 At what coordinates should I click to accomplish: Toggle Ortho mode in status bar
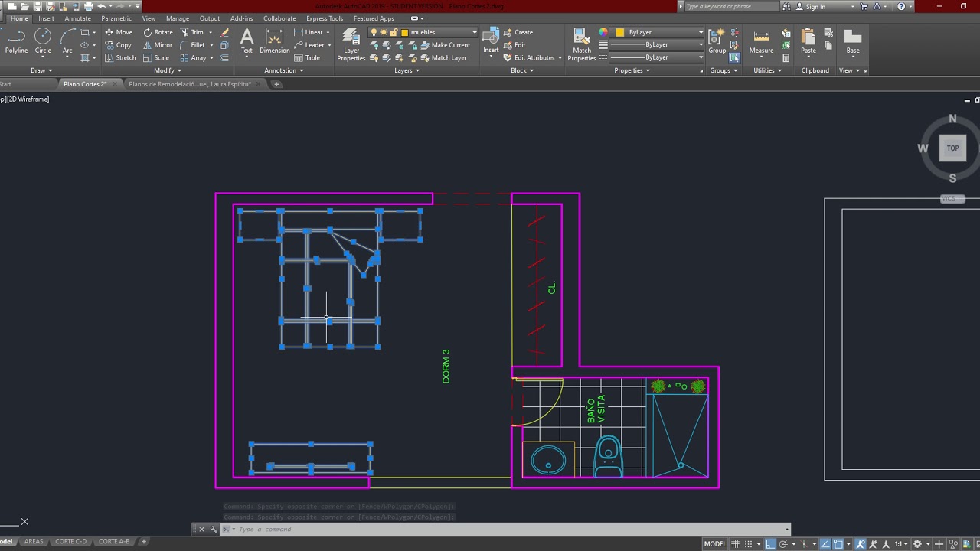(771, 544)
